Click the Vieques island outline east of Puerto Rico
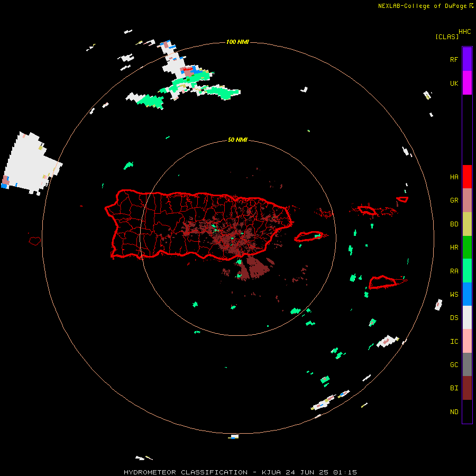This screenshot has height=476, width=476. coord(309,236)
